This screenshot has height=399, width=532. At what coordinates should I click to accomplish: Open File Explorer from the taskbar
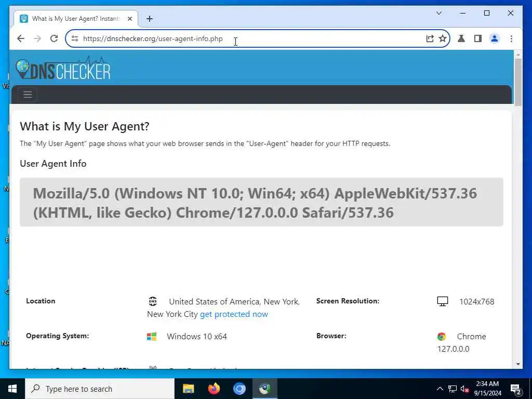[188, 389]
